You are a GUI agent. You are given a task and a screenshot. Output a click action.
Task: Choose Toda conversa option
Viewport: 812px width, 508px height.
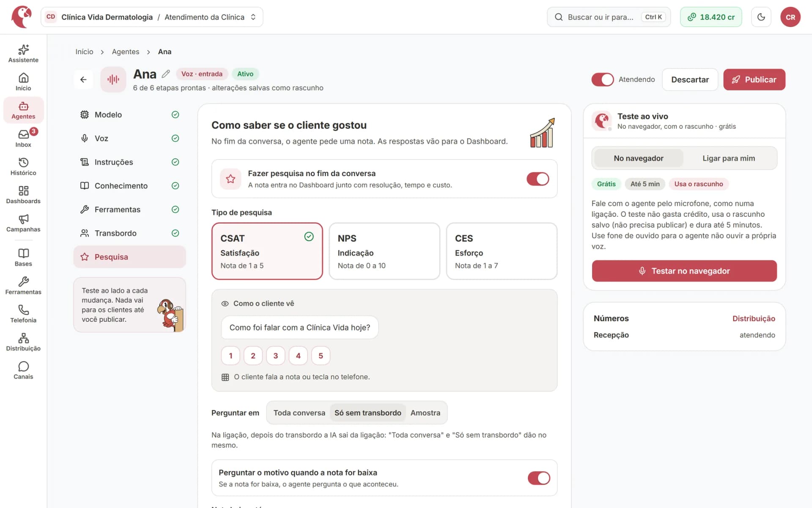click(x=299, y=413)
